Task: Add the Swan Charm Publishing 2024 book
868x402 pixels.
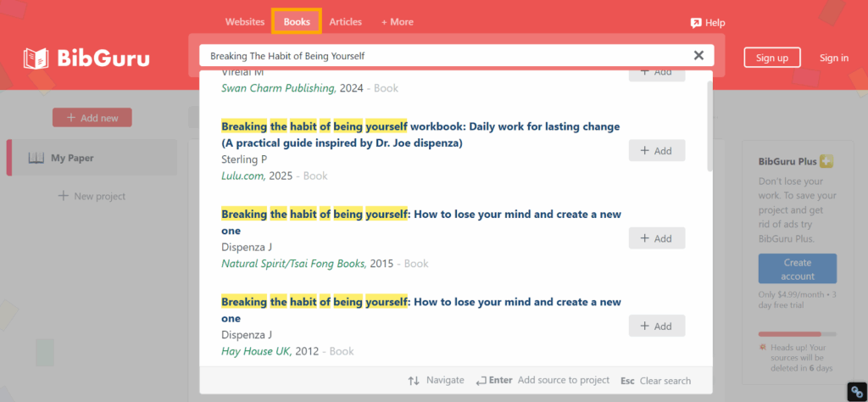Action: pos(657,74)
